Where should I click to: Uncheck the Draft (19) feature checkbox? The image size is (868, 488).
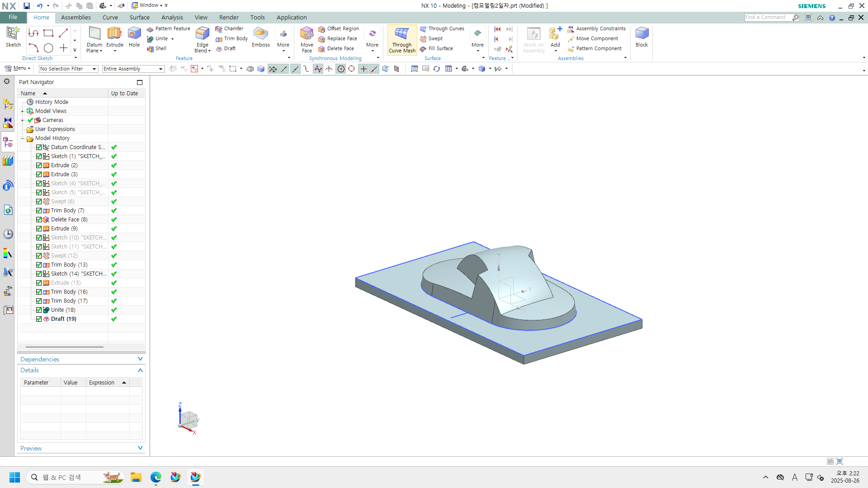pyautogui.click(x=39, y=319)
